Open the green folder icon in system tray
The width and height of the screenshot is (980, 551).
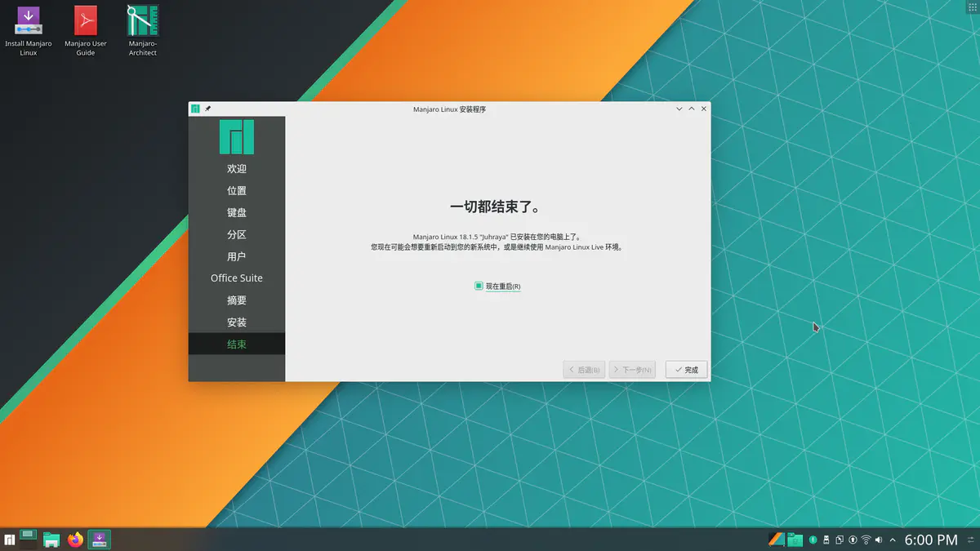pyautogui.click(x=795, y=540)
